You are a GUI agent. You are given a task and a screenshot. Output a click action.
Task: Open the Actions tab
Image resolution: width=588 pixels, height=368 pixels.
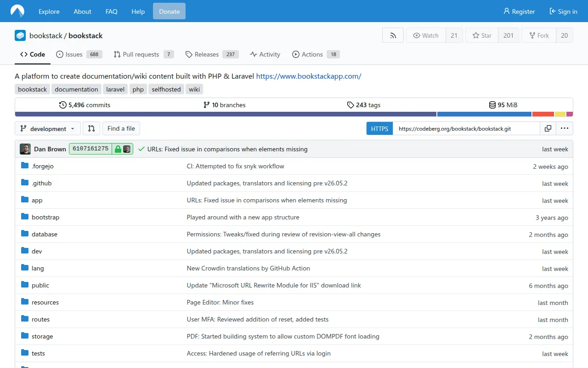coord(316,54)
